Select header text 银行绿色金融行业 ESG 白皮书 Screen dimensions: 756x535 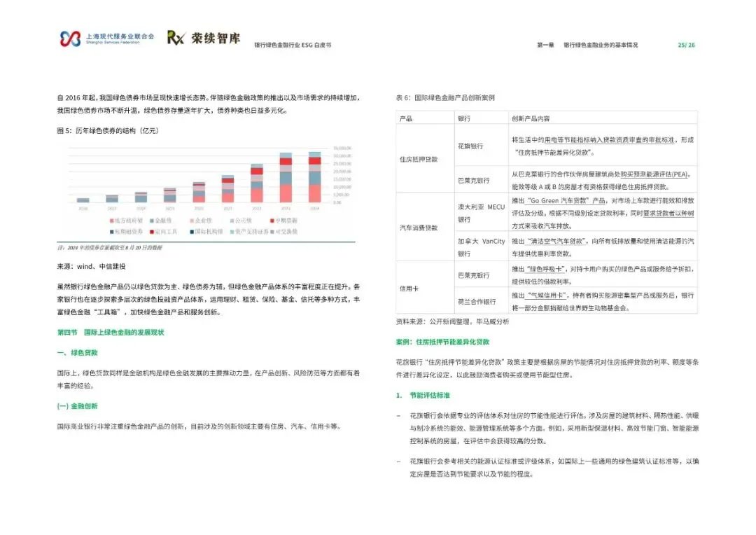click(x=293, y=45)
